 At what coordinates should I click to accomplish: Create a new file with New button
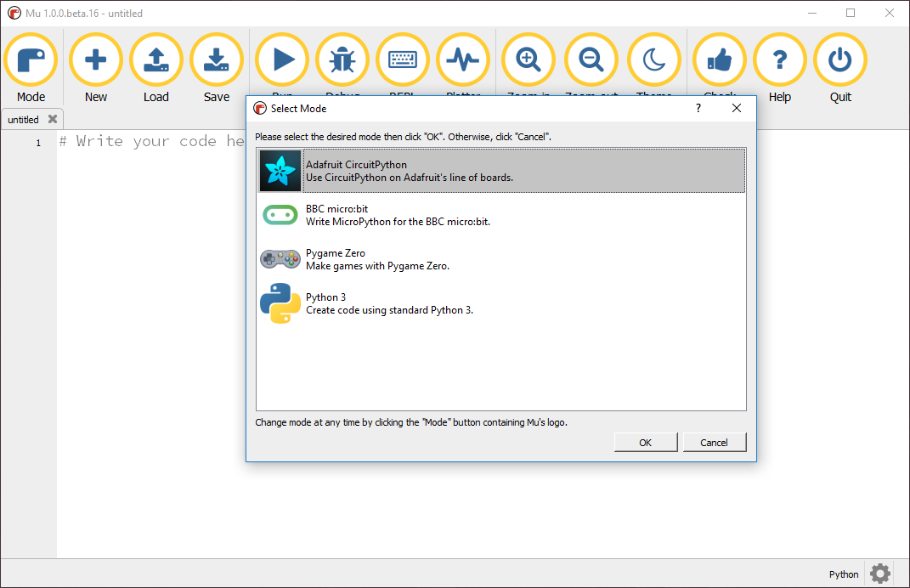(x=95, y=59)
